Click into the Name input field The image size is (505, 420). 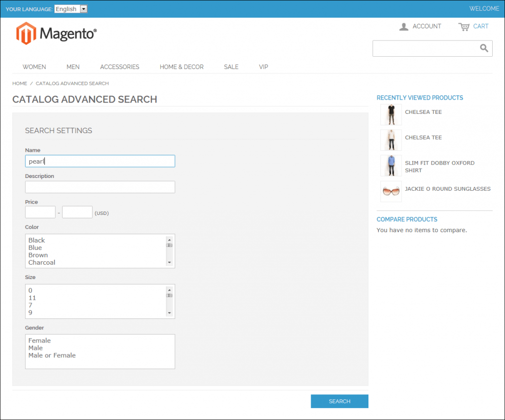click(100, 161)
